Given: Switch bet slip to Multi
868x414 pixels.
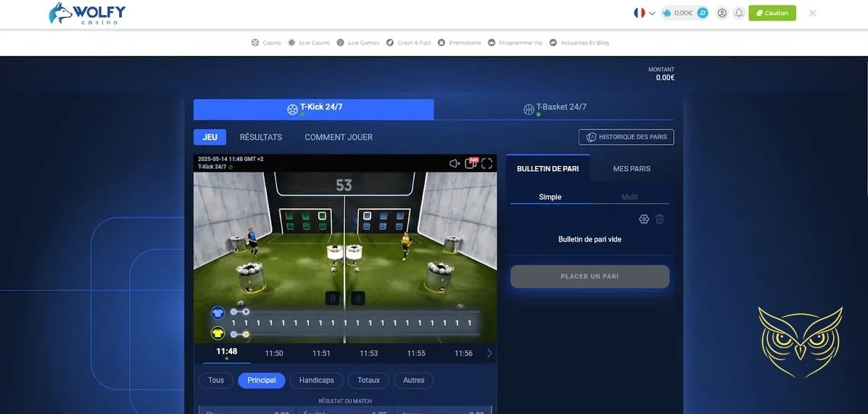Looking at the screenshot, I should pos(629,197).
